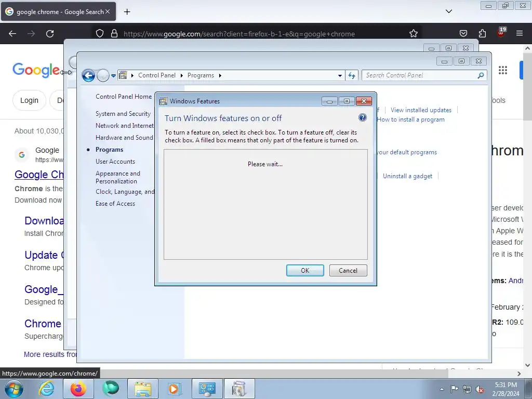Open the recent pages dropdown arrow

click(x=113, y=76)
